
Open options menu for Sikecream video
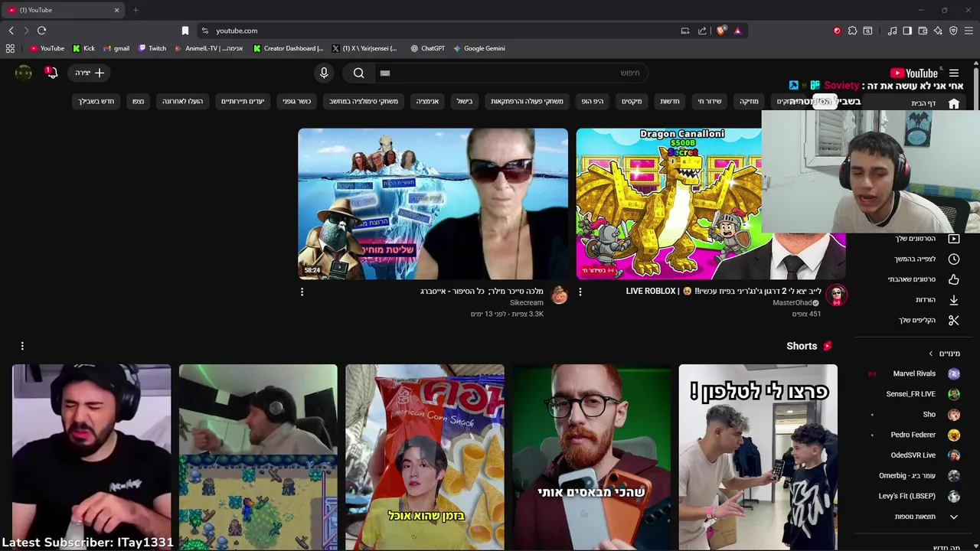tap(302, 292)
